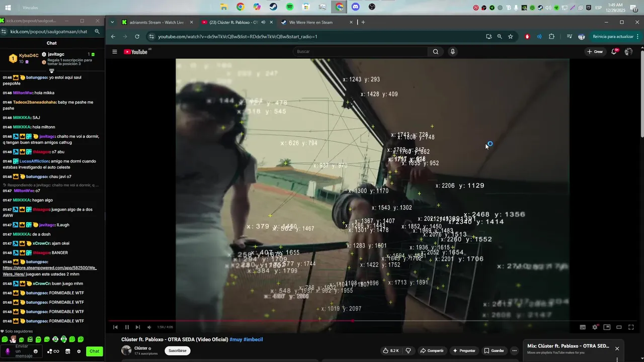Bookmark this page with the star
Image resolution: width=644 pixels, height=362 pixels.
[x=511, y=36]
